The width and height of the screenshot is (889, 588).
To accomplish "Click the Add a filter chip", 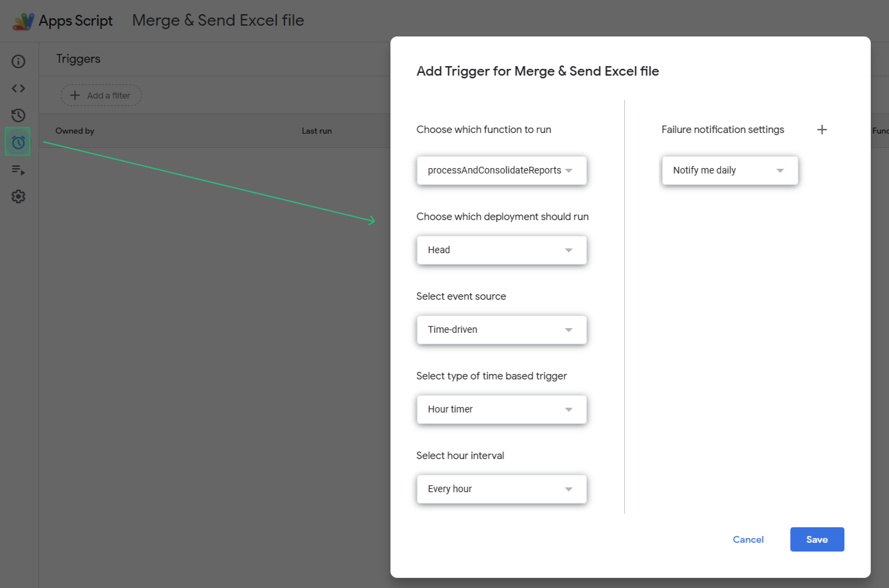I will pyautogui.click(x=101, y=96).
